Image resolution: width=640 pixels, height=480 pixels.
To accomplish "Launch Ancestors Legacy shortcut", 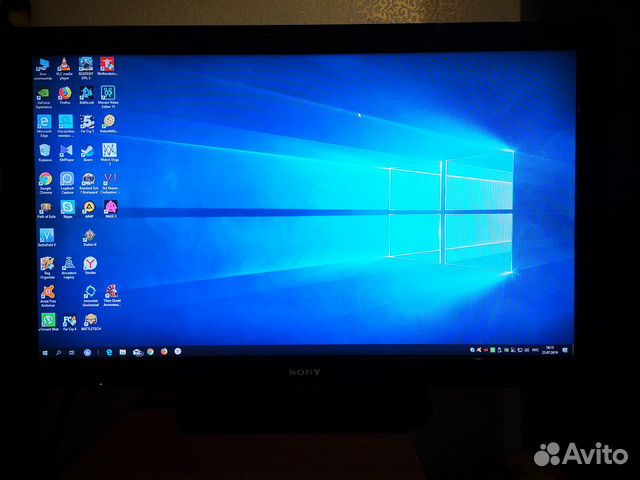I will pos(69,268).
